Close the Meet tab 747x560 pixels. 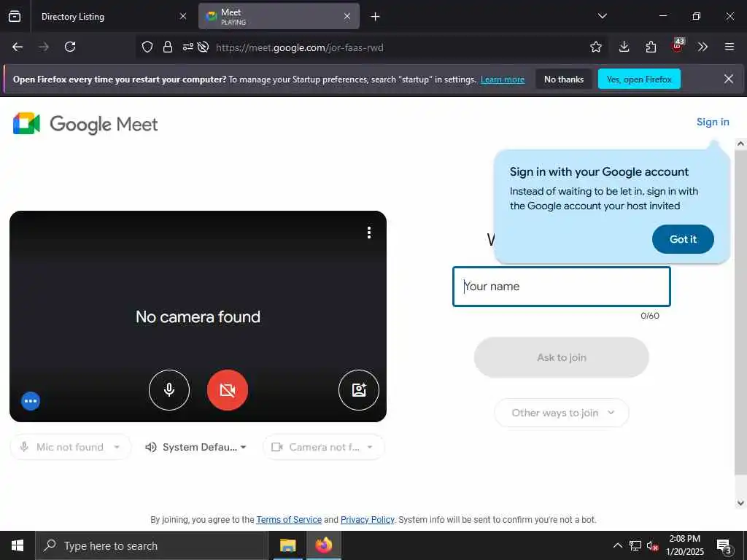click(x=347, y=17)
